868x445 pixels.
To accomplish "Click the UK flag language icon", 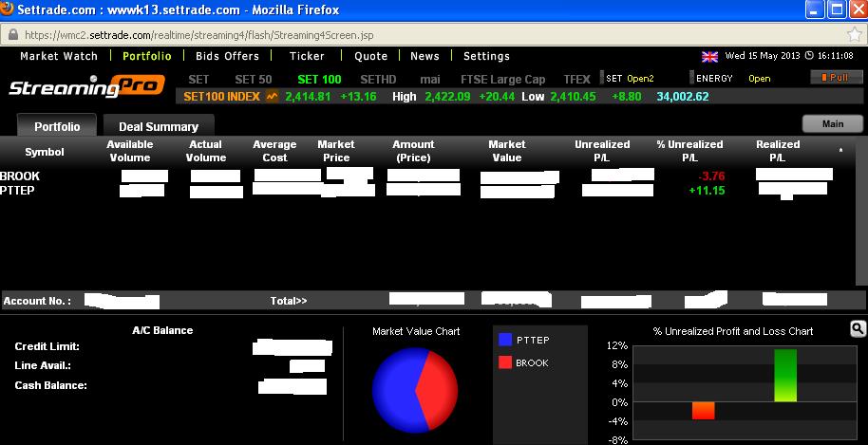I will tap(709, 56).
